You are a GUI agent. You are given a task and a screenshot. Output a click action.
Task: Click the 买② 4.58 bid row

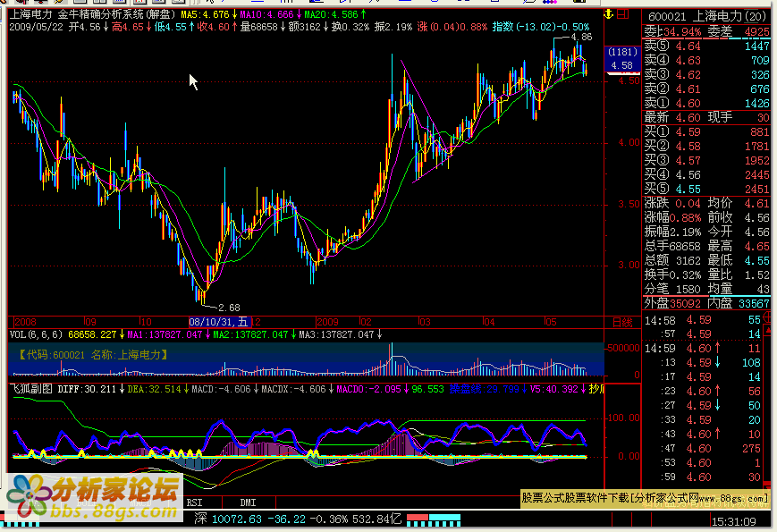[x=706, y=146]
